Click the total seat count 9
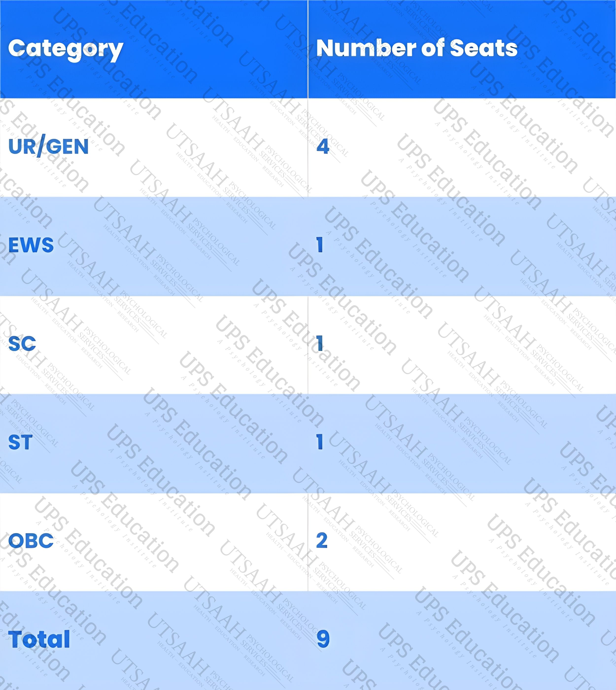 pyautogui.click(x=323, y=639)
